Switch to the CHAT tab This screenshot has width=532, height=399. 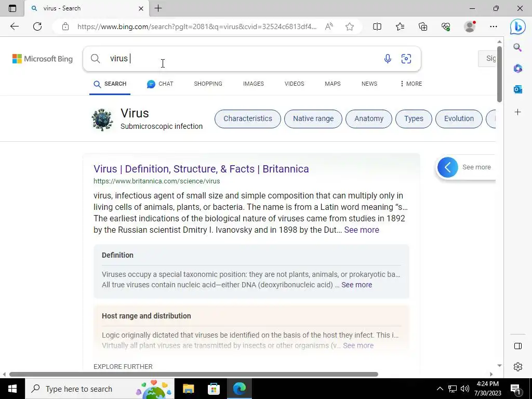click(160, 84)
